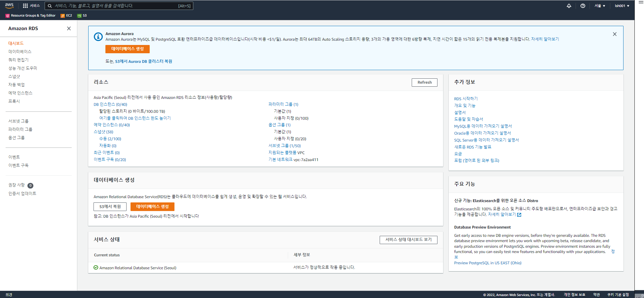Open 스냅샷 (38) resource link
The image size is (644, 298).
[103, 132]
